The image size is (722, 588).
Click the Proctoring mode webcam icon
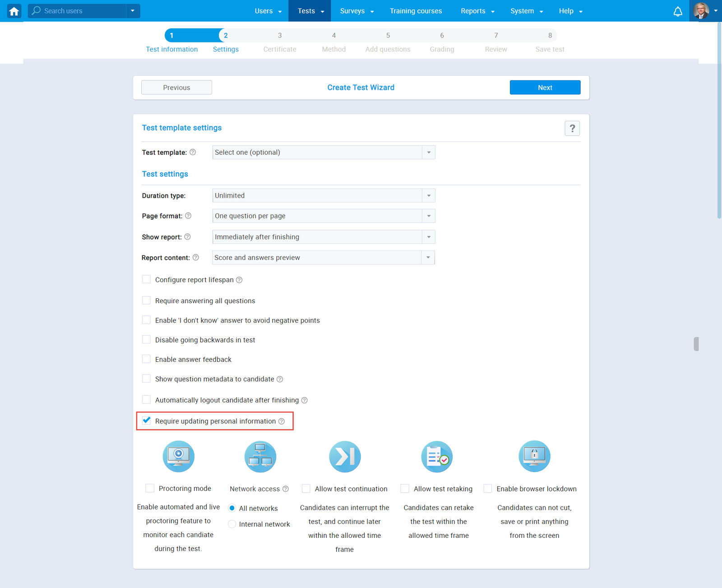tap(179, 456)
